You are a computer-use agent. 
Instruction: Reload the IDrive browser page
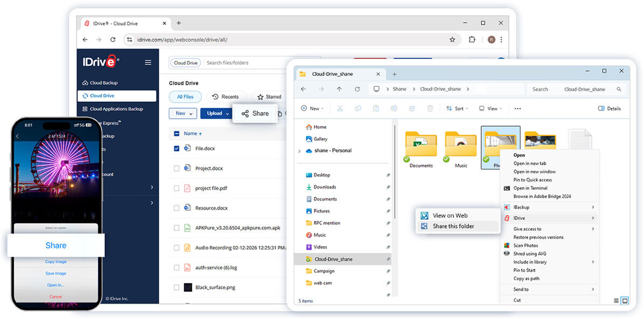pyautogui.click(x=113, y=39)
